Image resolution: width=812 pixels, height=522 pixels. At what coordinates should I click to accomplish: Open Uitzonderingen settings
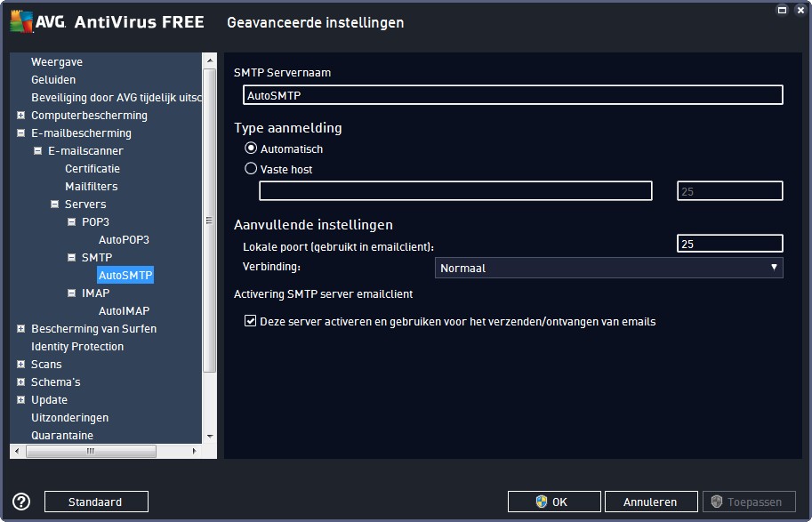click(x=70, y=417)
